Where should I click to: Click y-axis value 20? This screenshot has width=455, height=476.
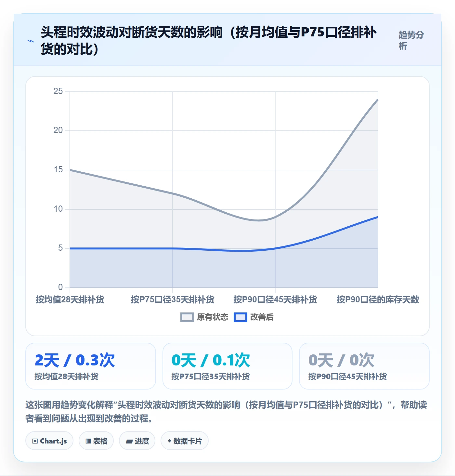tap(58, 130)
